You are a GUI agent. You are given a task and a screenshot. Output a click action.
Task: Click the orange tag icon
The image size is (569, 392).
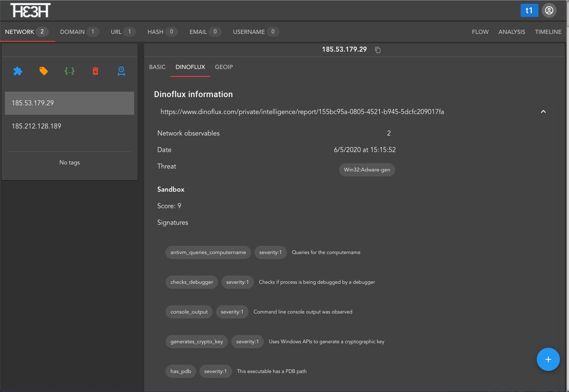pos(43,71)
